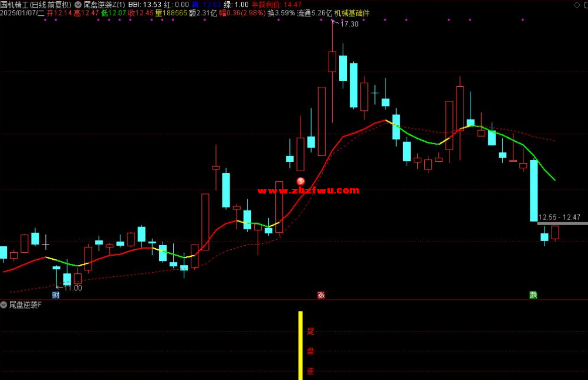
Task: Click the change 幅0.36(2.98%)
Action: click(242, 13)
